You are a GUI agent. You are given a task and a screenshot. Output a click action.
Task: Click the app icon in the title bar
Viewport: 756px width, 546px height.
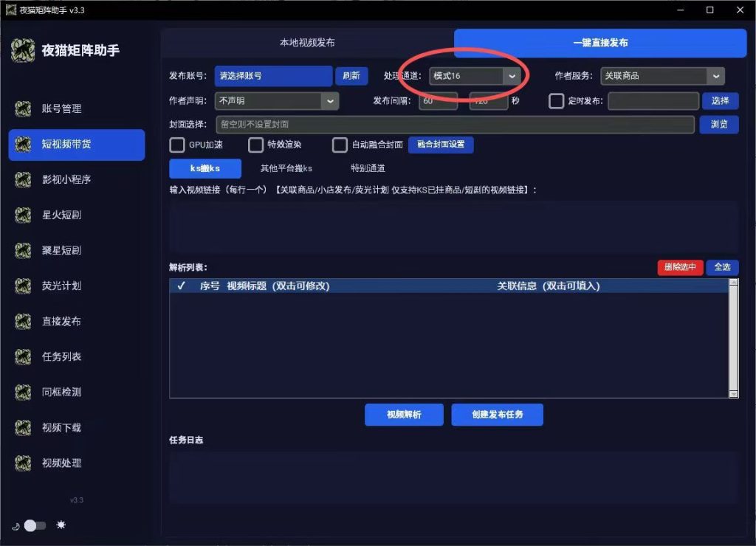click(x=10, y=10)
